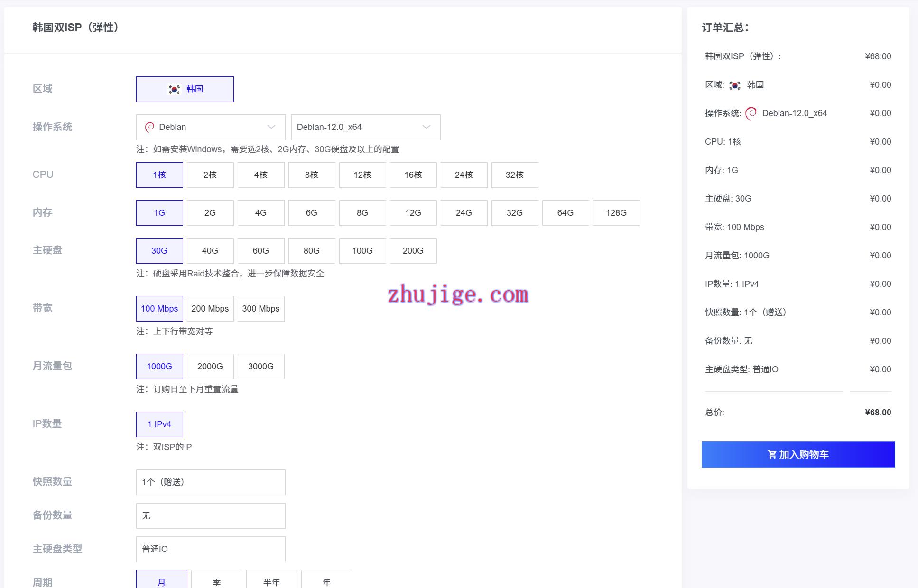Click the shopping cart icon on purchase button
The height and width of the screenshot is (588, 918).
(772, 454)
